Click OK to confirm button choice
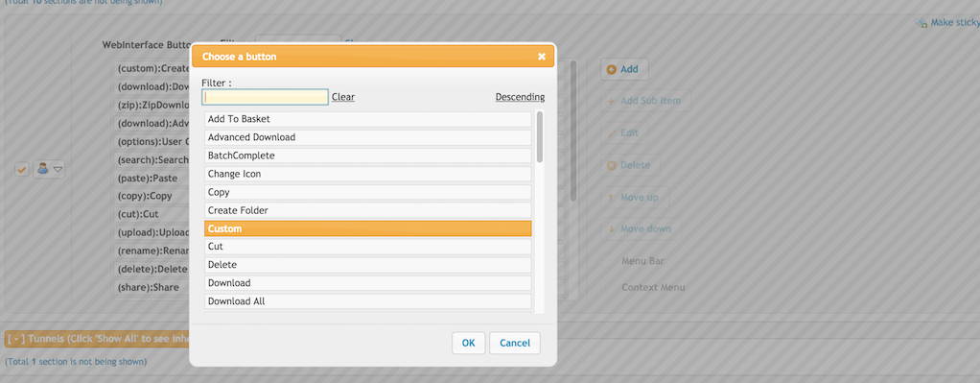 click(468, 343)
